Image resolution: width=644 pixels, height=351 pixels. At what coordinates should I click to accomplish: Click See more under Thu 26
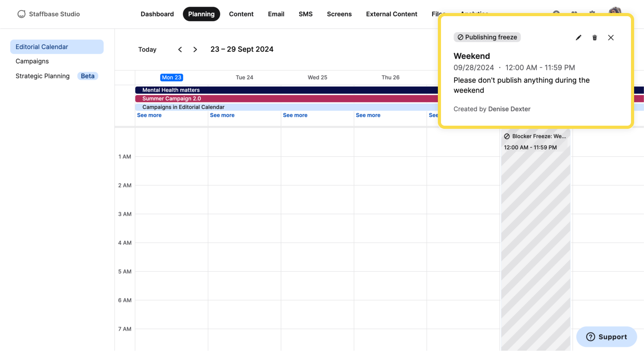368,115
